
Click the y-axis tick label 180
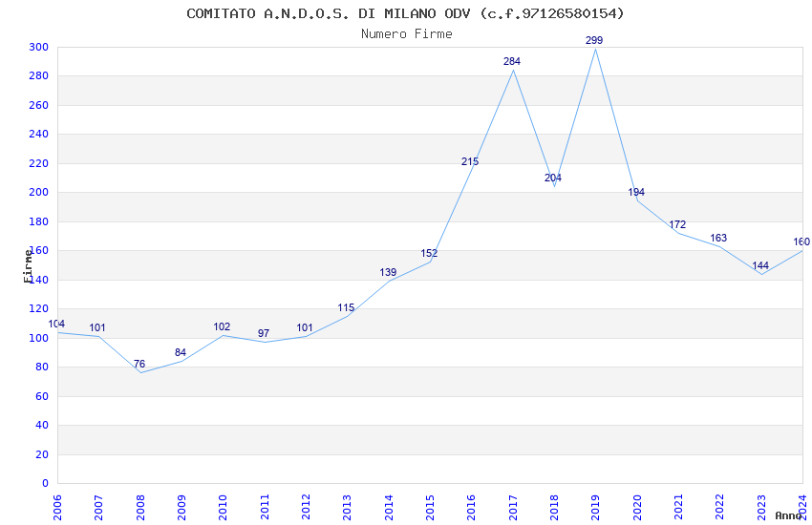coord(39,221)
